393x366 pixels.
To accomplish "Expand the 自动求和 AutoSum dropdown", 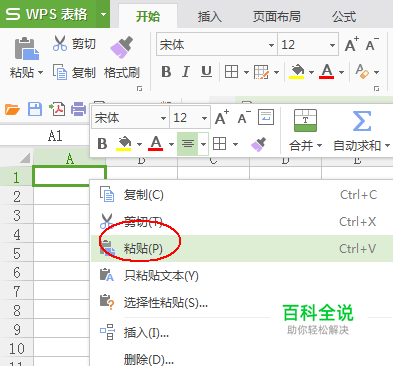I will [387, 146].
